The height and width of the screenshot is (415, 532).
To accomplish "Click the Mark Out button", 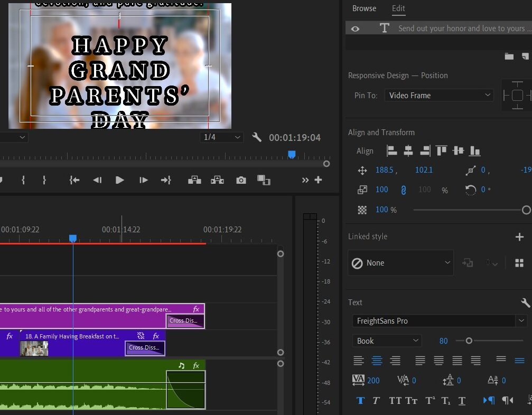I will [x=44, y=180].
